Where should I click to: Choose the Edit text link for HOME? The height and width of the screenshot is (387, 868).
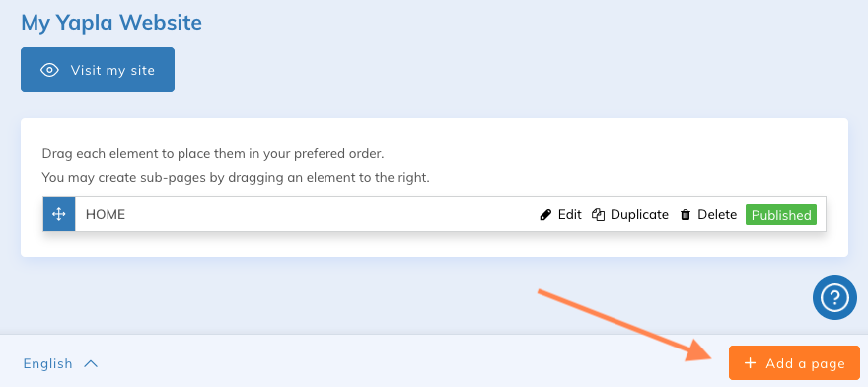(x=570, y=214)
